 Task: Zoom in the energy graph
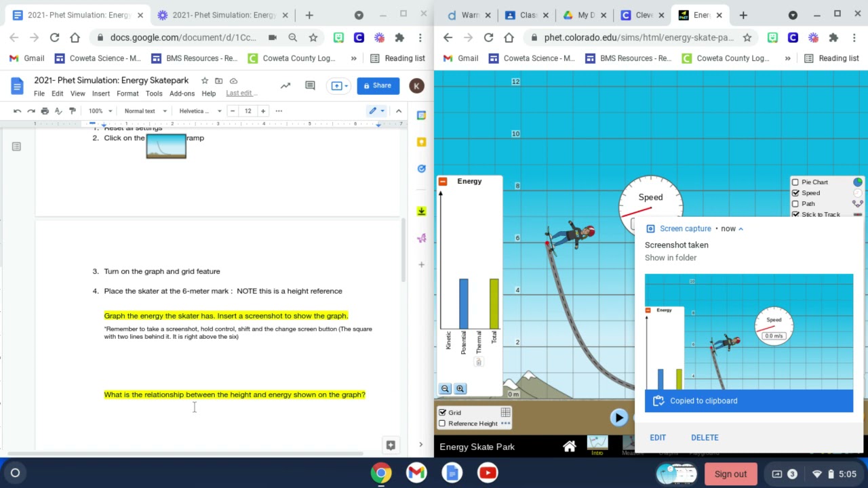click(x=460, y=388)
